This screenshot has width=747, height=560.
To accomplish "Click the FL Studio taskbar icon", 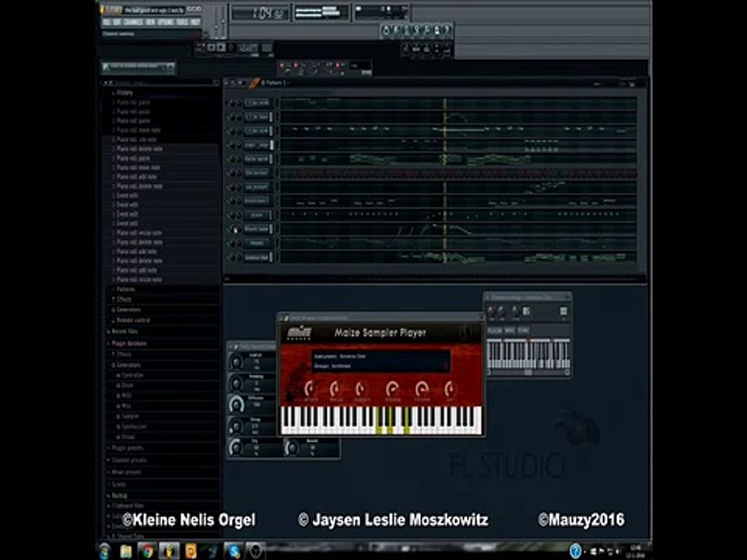I will tap(169, 551).
